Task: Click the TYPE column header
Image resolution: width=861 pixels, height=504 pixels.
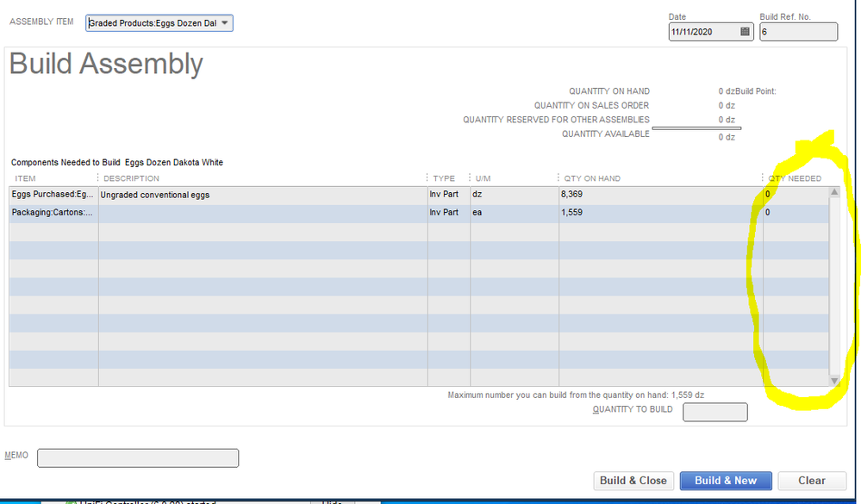Action: click(444, 178)
